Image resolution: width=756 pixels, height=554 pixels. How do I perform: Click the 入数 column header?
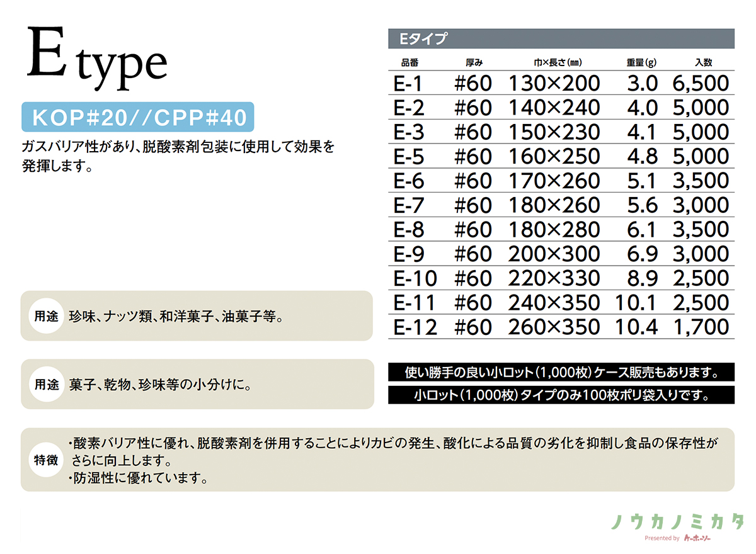(703, 62)
